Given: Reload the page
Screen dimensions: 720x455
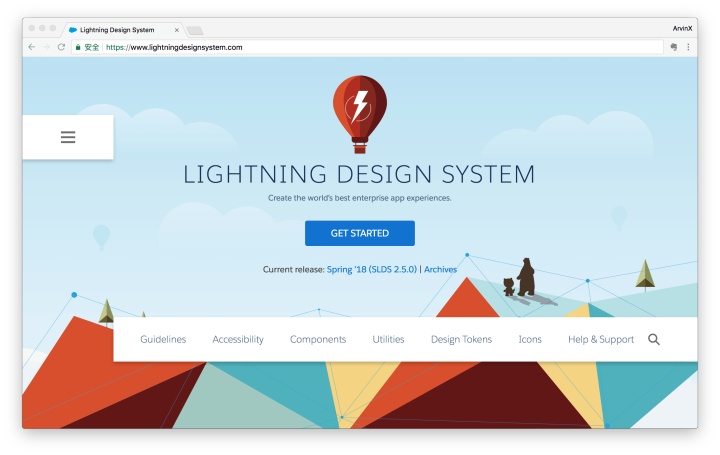Looking at the screenshot, I should click(61, 47).
